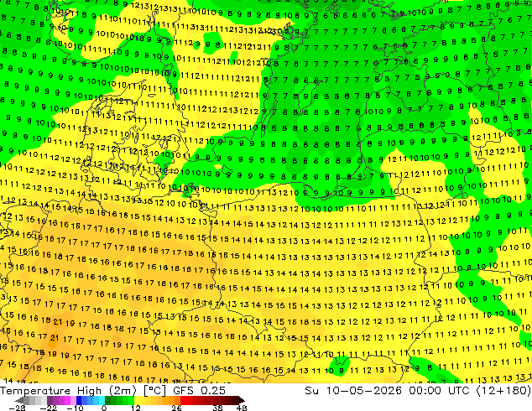Screen dimensions: 532x411
Task: Click the dark right arrow tip of the color scale
Action: coord(243,401)
